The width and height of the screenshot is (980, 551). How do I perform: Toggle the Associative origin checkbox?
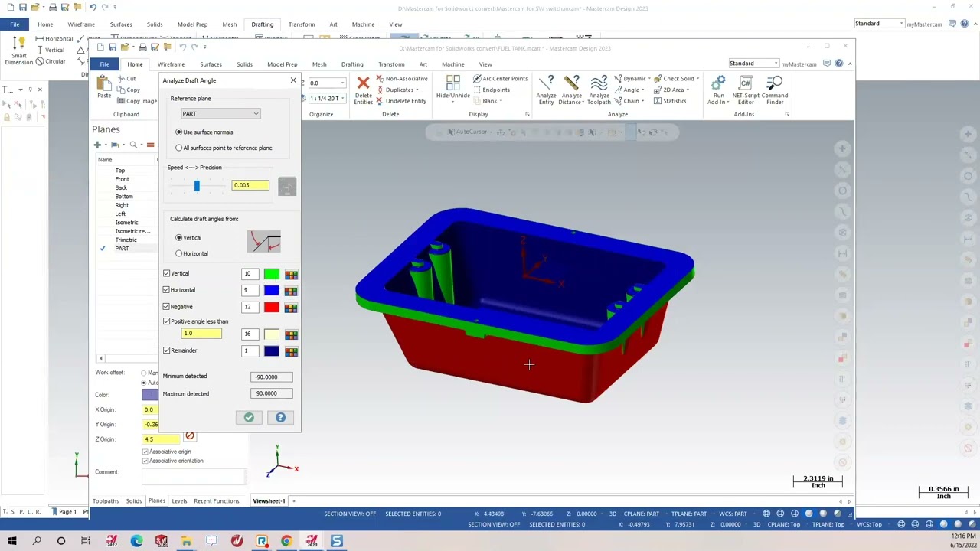145,452
